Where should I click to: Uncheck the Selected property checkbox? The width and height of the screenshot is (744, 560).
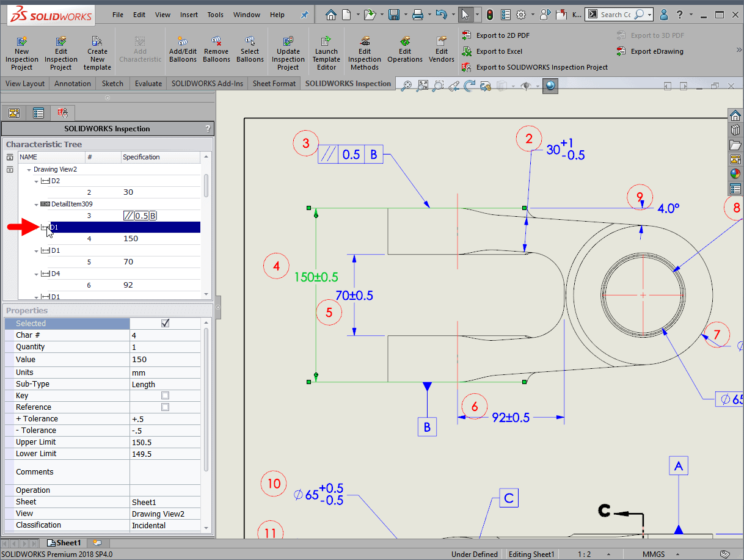[165, 324]
